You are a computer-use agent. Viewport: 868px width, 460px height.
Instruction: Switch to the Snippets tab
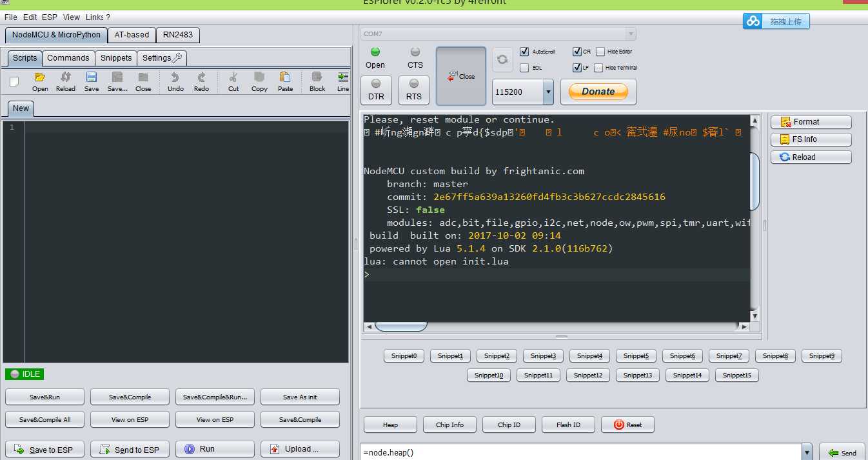(116, 58)
